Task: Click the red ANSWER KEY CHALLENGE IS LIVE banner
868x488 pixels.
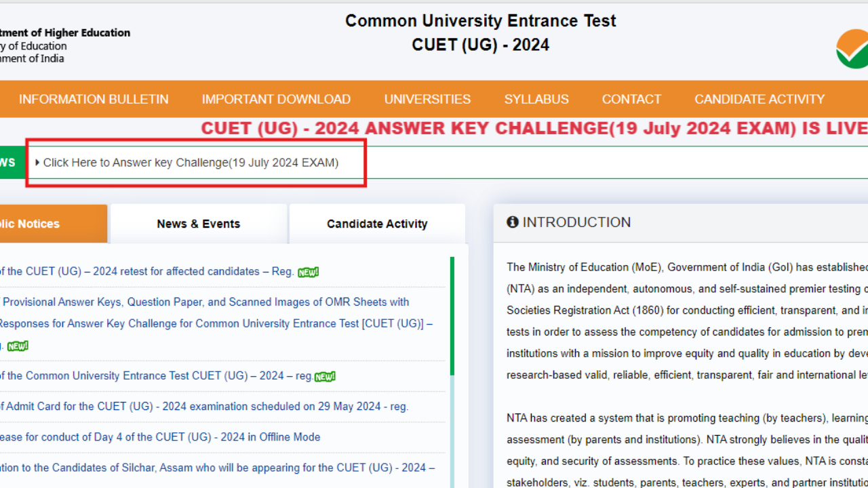Action: (534, 129)
